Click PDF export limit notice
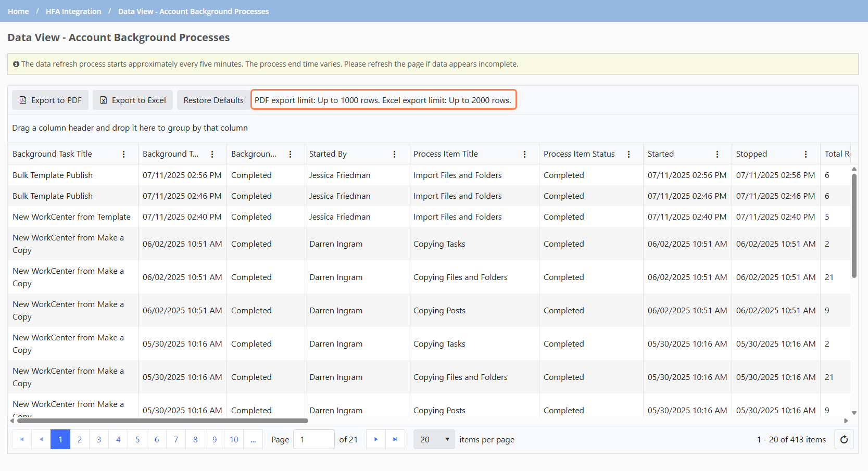 click(383, 100)
